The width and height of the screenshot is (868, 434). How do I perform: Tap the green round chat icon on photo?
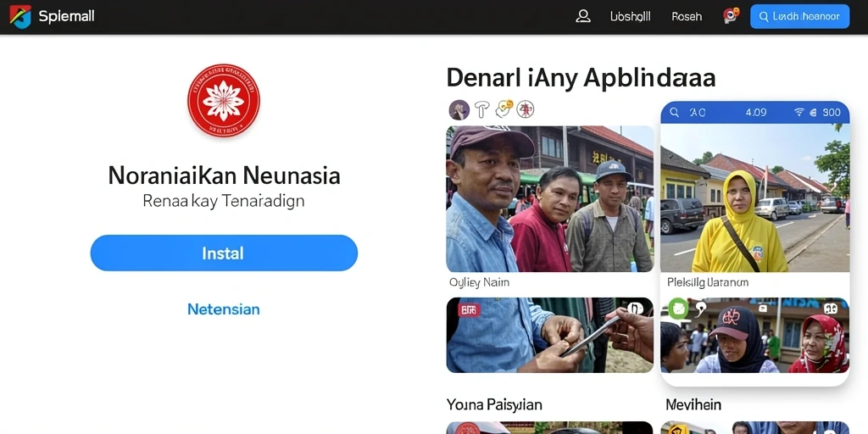pyautogui.click(x=677, y=309)
